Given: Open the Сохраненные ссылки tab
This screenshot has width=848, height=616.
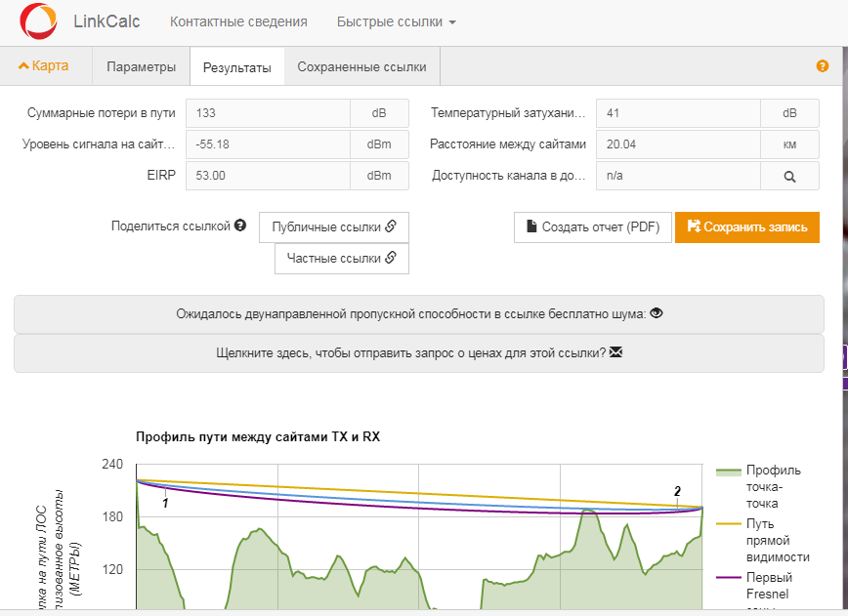Looking at the screenshot, I should [x=361, y=67].
